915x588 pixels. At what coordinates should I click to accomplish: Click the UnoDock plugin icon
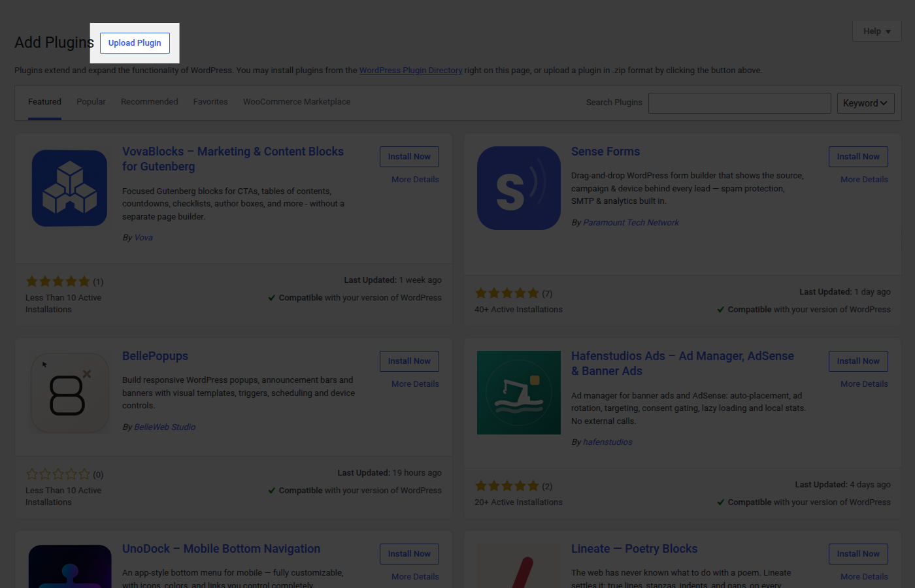(70, 566)
